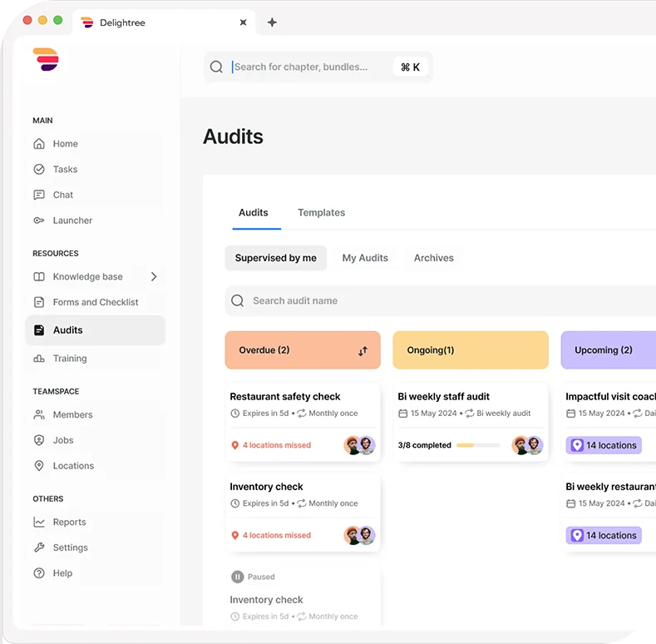Open the Restaurant safety check card
The width and height of the screenshot is (656, 644).
point(303,422)
